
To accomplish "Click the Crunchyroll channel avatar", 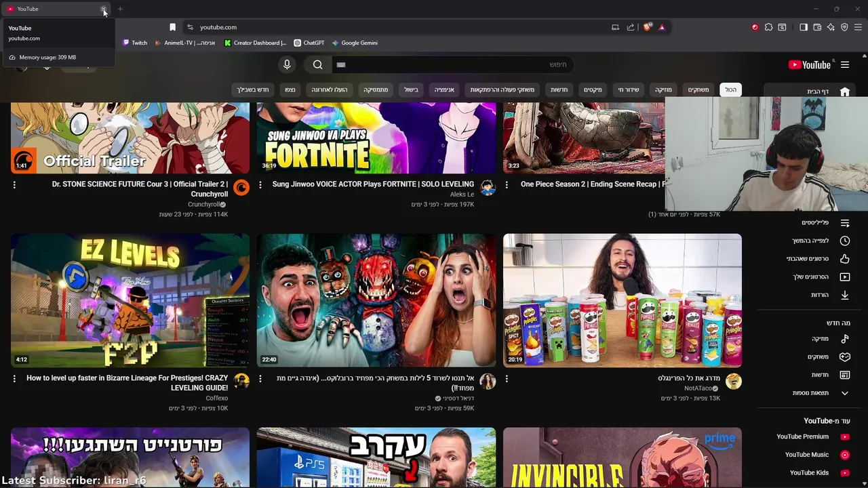I will pyautogui.click(x=241, y=188).
